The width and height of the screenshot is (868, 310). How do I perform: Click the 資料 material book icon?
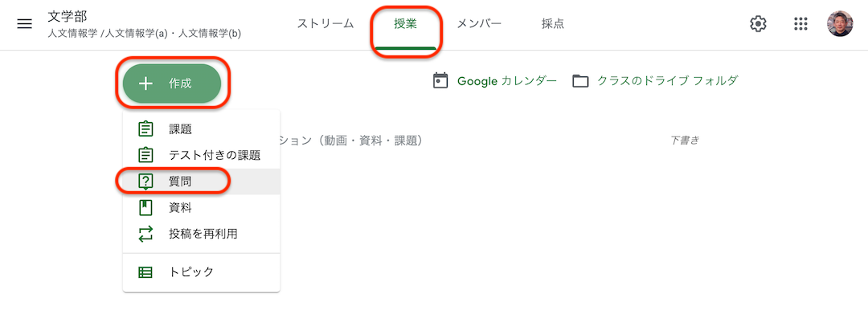click(145, 207)
